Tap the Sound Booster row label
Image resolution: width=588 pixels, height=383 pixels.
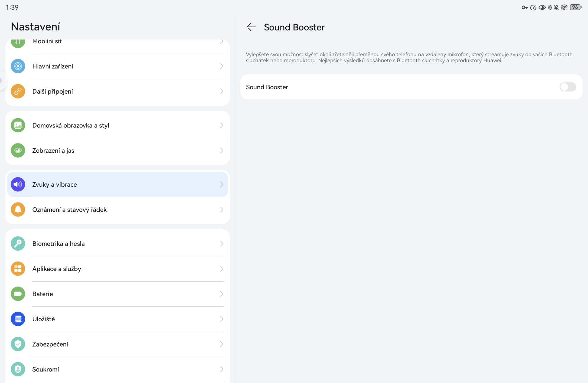(267, 87)
